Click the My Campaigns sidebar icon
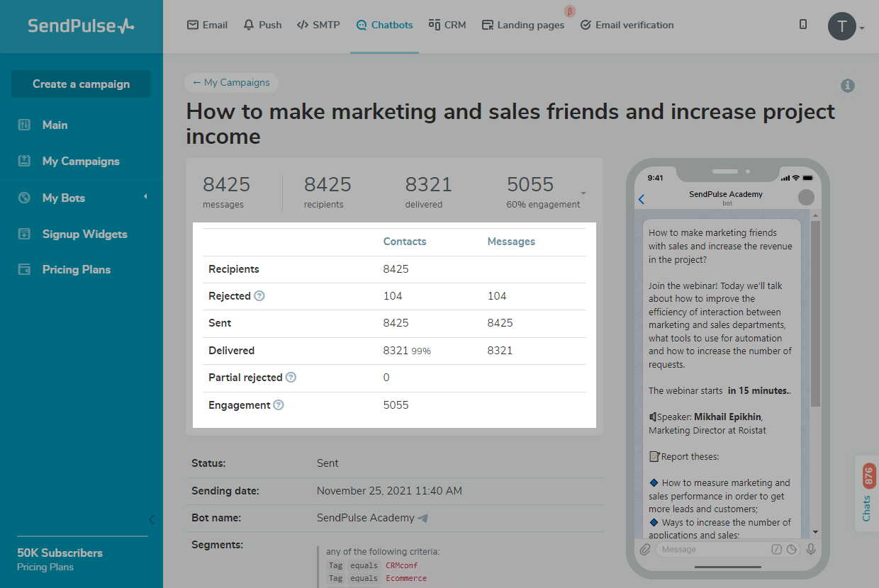 tap(24, 161)
